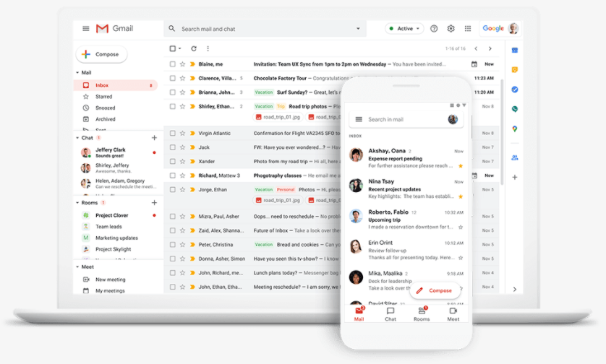The height and width of the screenshot is (364, 606).
Task: Open the phone's hamburger menu
Action: [359, 119]
